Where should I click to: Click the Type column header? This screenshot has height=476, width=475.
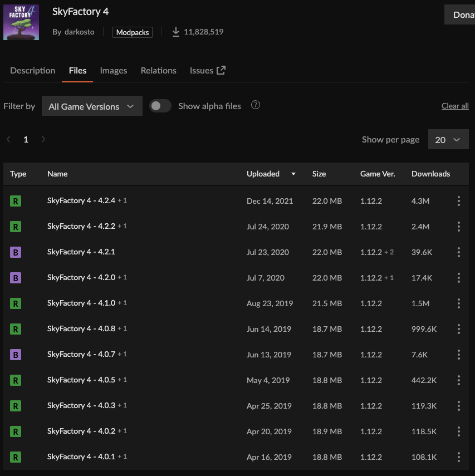18,174
